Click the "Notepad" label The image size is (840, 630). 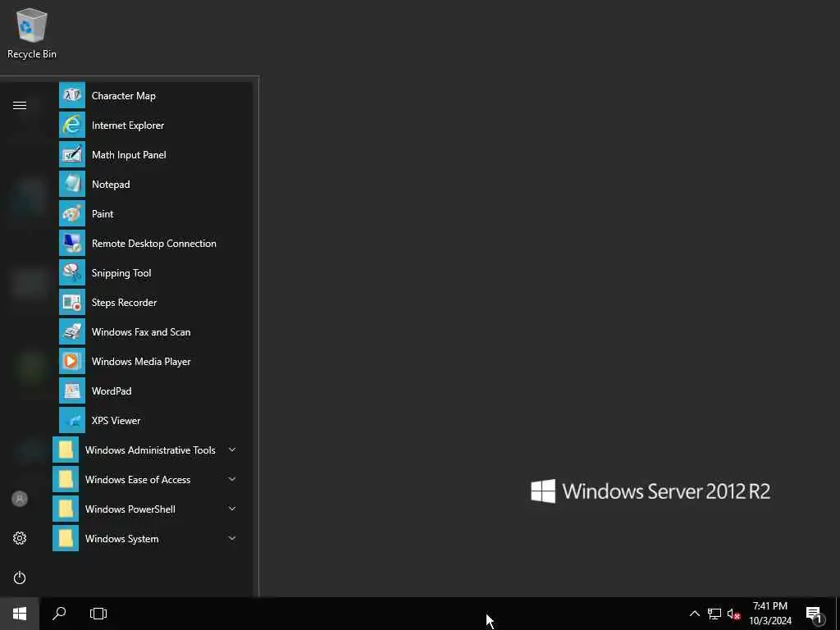(111, 185)
